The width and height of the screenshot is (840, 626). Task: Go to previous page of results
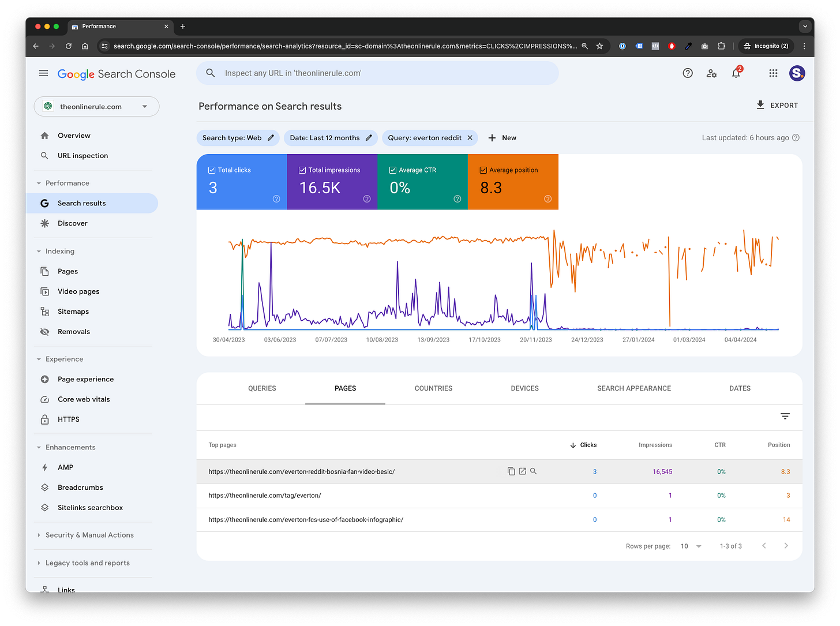tap(764, 546)
